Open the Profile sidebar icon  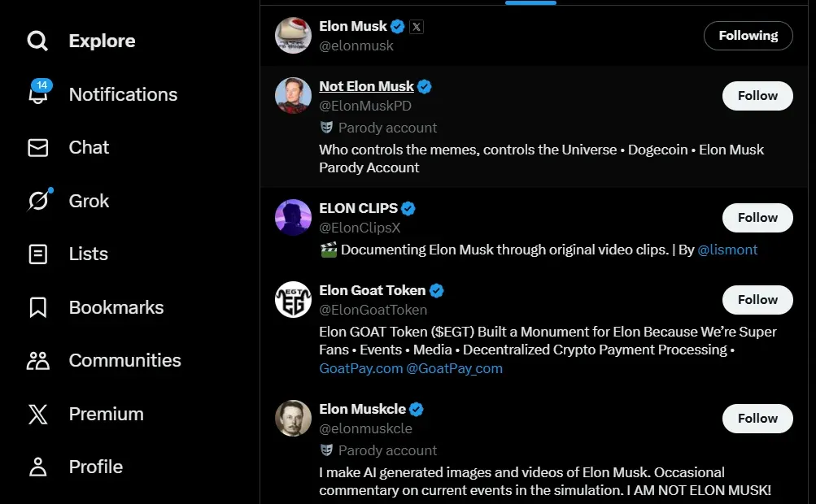pyautogui.click(x=37, y=467)
